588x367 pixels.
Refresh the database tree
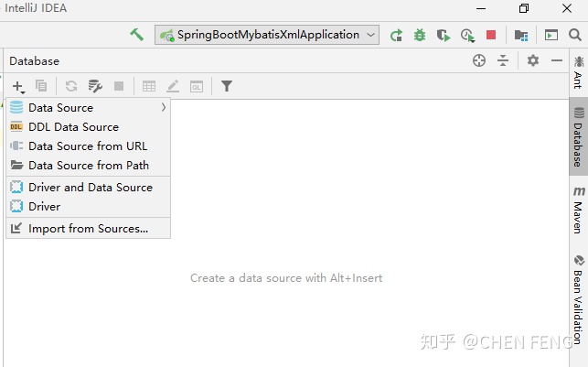coord(71,86)
